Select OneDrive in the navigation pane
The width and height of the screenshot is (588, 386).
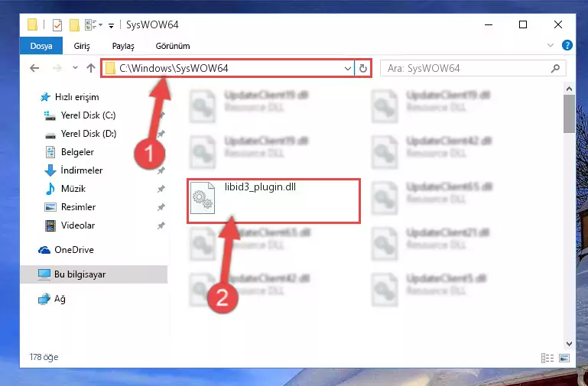(x=74, y=250)
